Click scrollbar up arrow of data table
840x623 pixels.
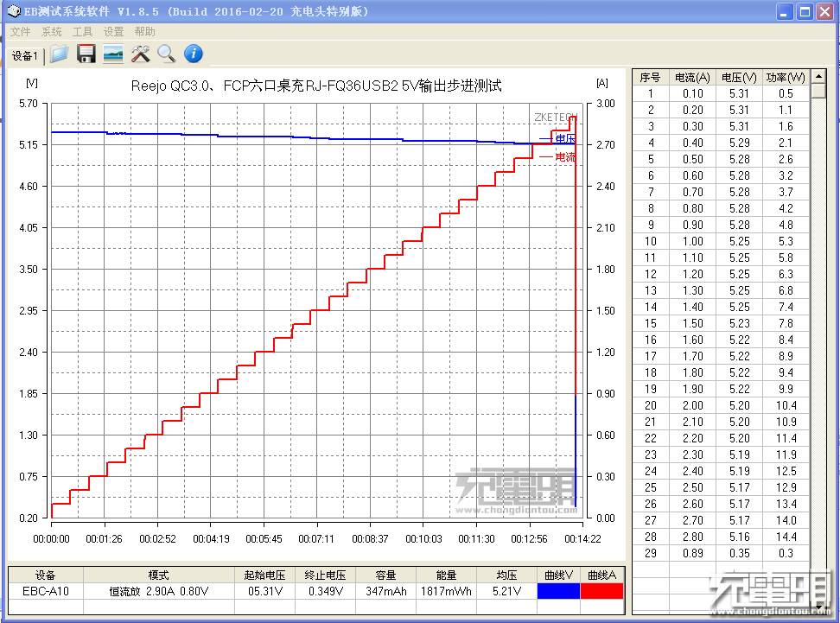pyautogui.click(x=818, y=77)
